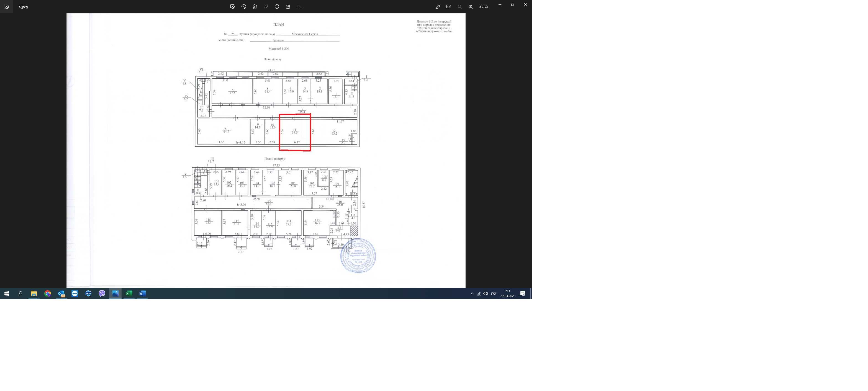Enter full screen with the diagonal arrows icon
The width and height of the screenshot is (868, 391).
[x=437, y=7]
